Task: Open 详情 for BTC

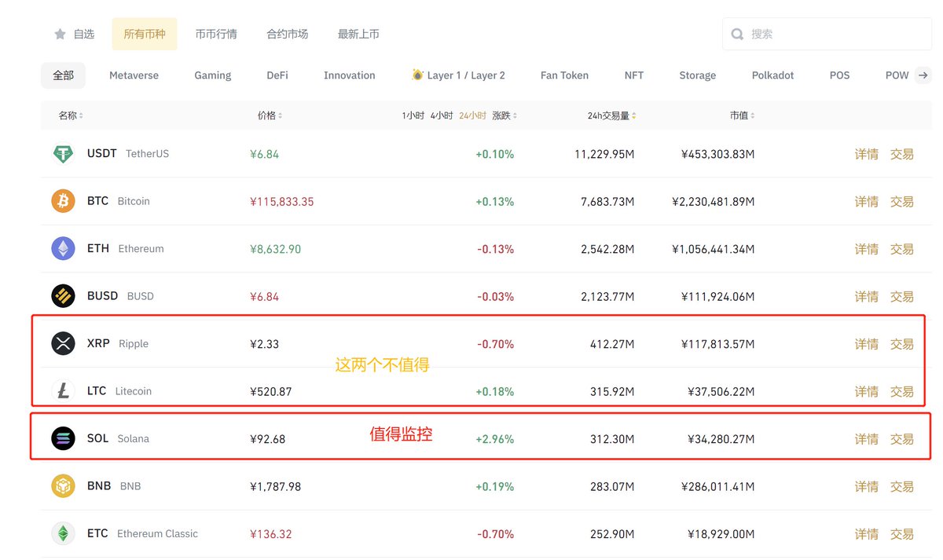Action: tap(867, 202)
